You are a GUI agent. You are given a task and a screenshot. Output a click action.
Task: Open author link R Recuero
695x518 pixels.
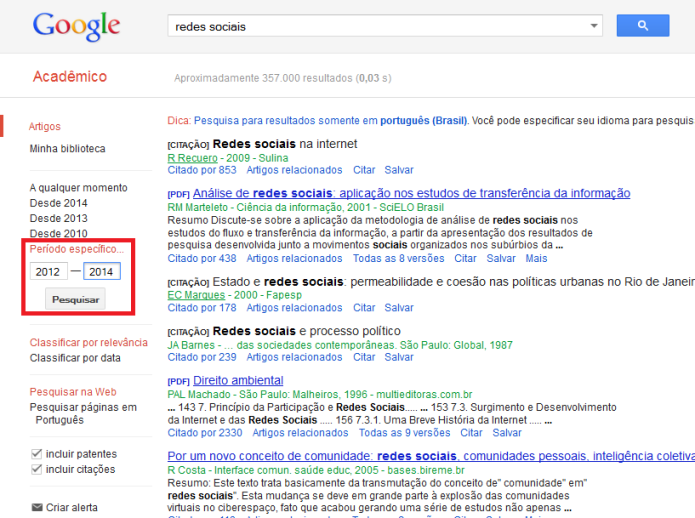[192, 158]
